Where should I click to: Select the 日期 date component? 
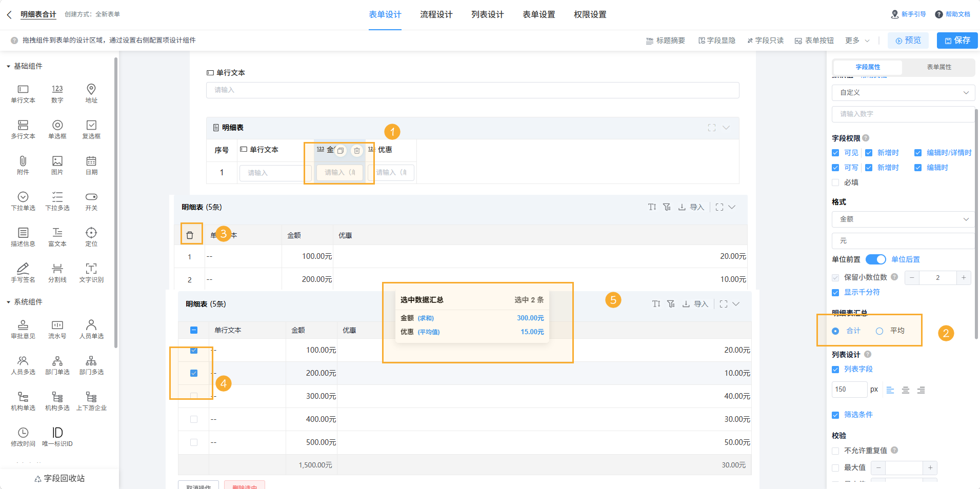91,166
